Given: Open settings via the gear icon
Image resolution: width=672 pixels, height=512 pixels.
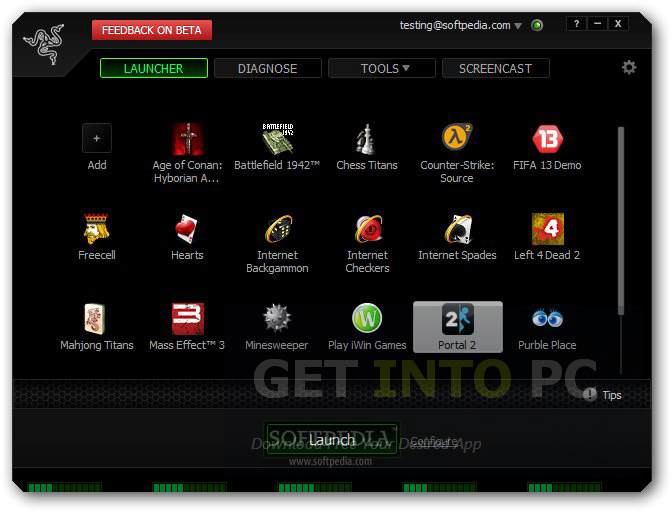Looking at the screenshot, I should tap(629, 67).
